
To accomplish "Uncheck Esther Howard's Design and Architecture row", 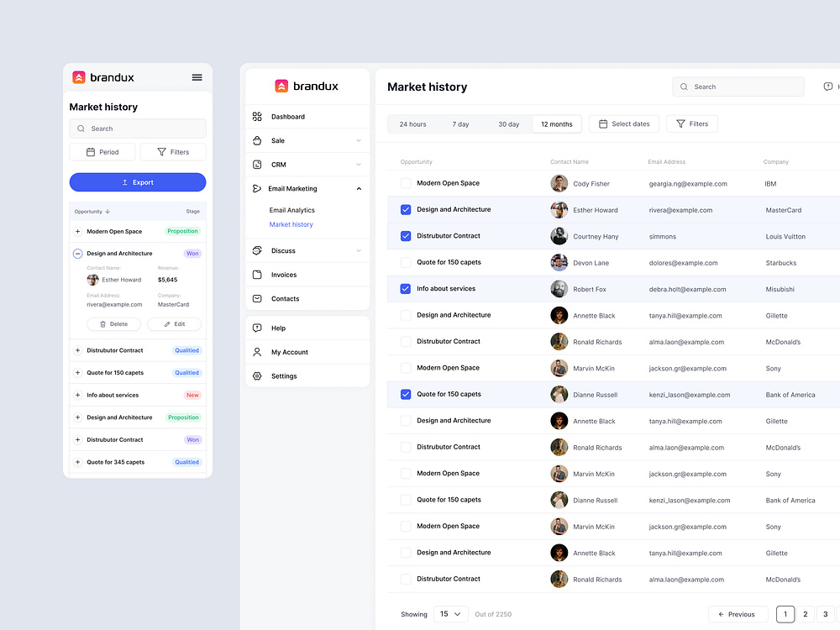I will [x=406, y=209].
